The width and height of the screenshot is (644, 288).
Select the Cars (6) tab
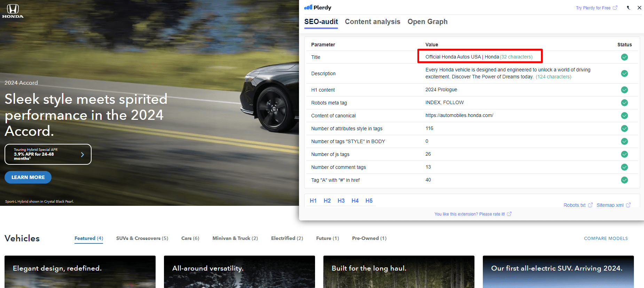[190, 238]
